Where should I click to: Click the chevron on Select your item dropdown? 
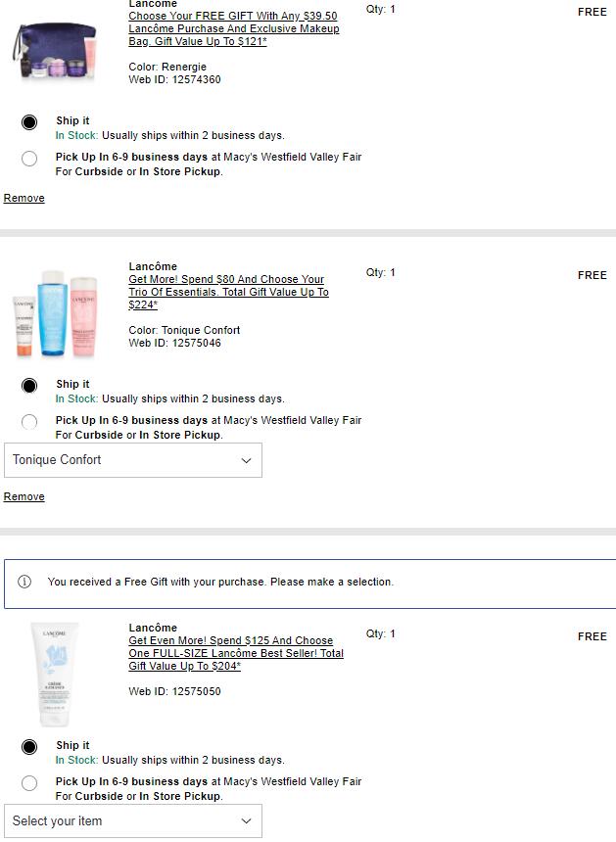(x=246, y=821)
